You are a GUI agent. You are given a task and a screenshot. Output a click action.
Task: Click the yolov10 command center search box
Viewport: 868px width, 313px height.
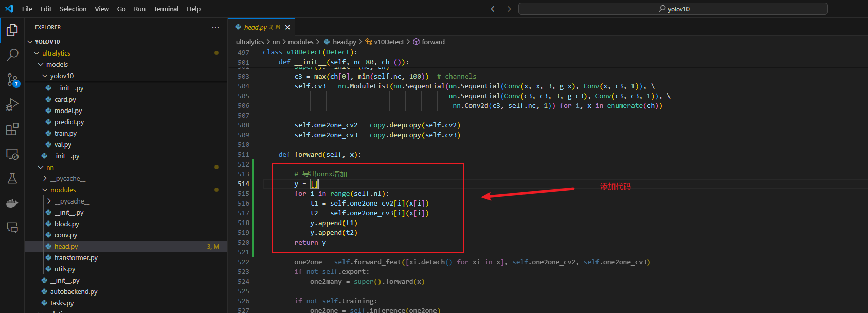tap(673, 9)
